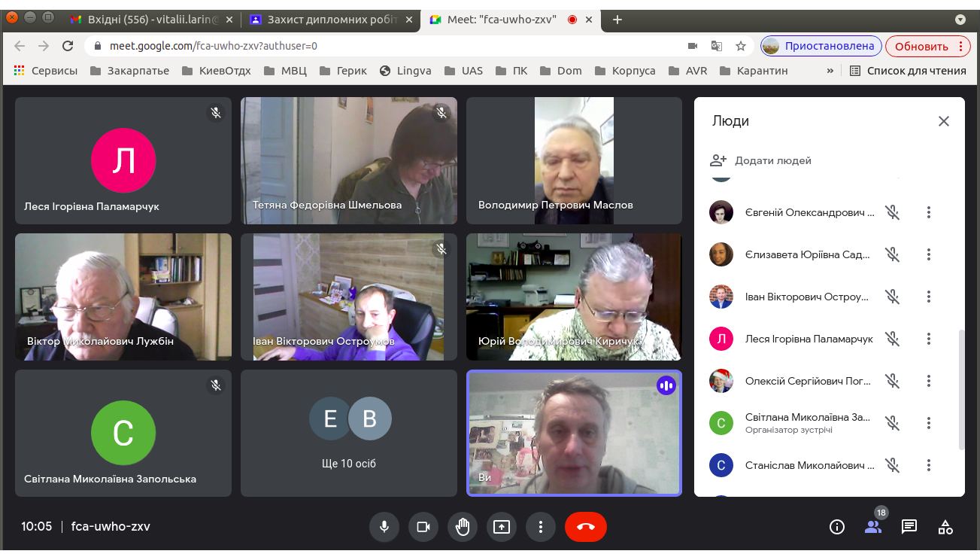
Task: Click the browser forward arrow
Action: tap(44, 46)
